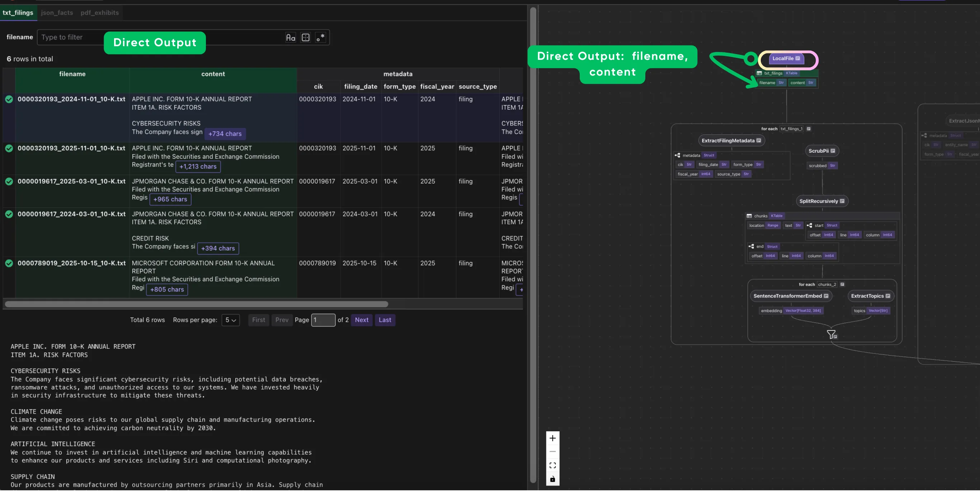Click the content Str field under txt_filings
The image size is (980, 491).
[802, 83]
